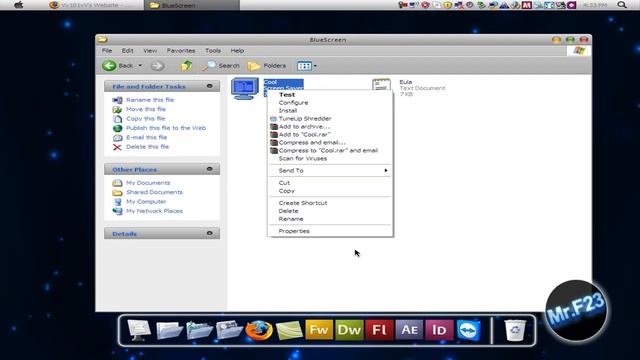This screenshot has width=640, height=360.
Task: Click Publish this file to the Web
Action: [166, 128]
